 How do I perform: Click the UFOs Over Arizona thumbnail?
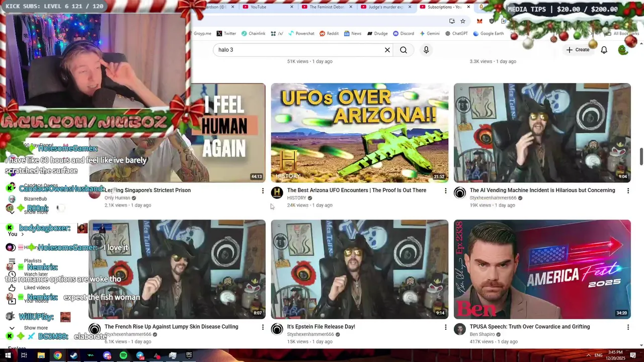(x=359, y=133)
